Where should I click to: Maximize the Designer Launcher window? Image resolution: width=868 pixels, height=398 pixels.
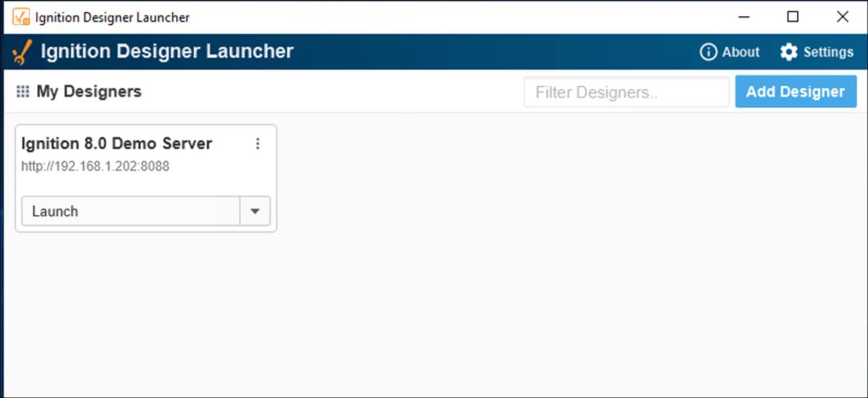point(793,17)
